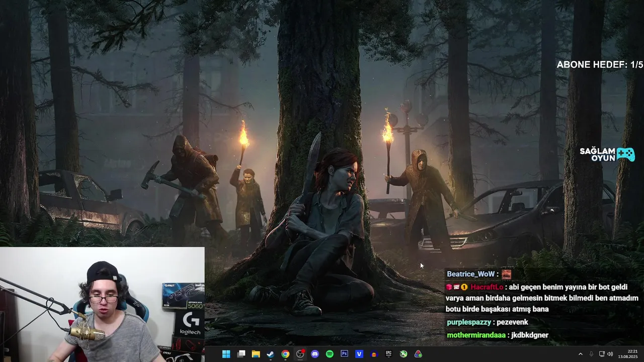This screenshot has height=362, width=644.
Task: Click the ABONE HEDEF: 1/5 overlay text
Action: tap(600, 65)
